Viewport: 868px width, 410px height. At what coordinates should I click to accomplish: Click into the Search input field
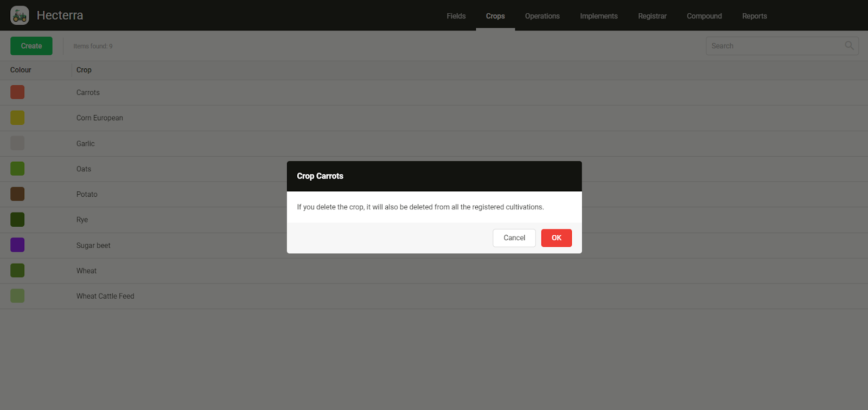(x=773, y=46)
